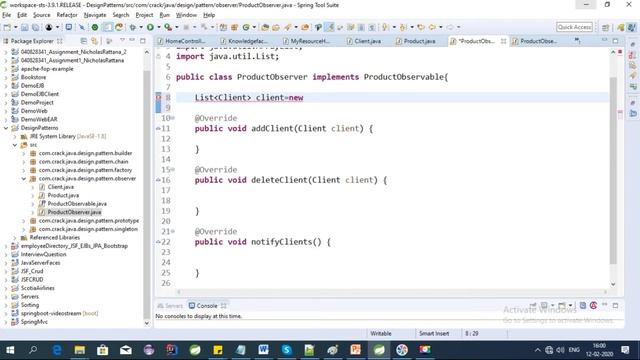Open the dropdown arrow next to Run
The height and width of the screenshot is (360, 640).
159,27
